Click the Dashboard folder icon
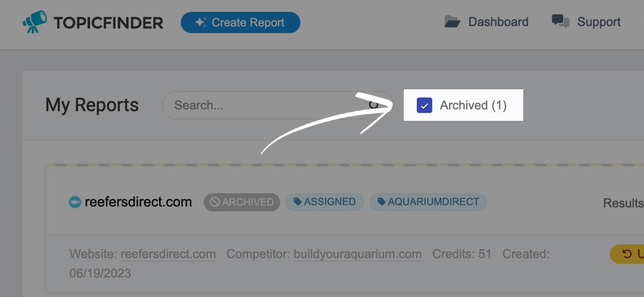This screenshot has width=644, height=297. point(452,22)
